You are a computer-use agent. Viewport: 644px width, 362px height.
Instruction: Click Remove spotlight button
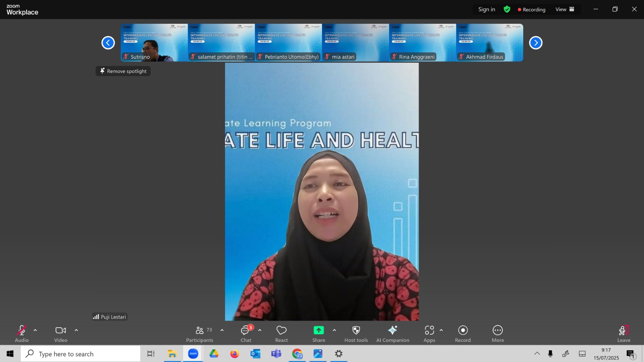123,71
